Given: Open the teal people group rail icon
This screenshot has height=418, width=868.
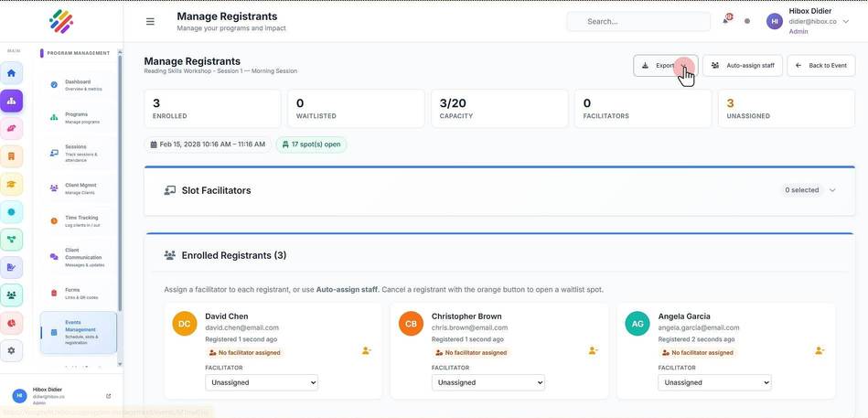Looking at the screenshot, I should coord(11,295).
